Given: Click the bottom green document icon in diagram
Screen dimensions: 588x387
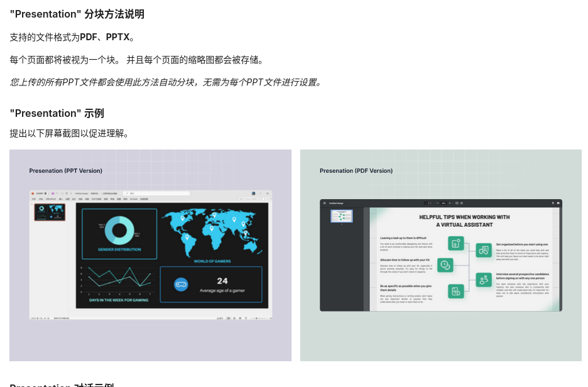Looking at the screenshot, I should click(x=456, y=292).
